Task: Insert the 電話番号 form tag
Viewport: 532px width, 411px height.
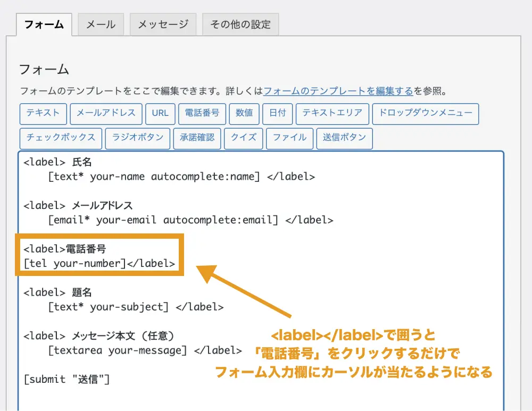Action: tap(202, 113)
